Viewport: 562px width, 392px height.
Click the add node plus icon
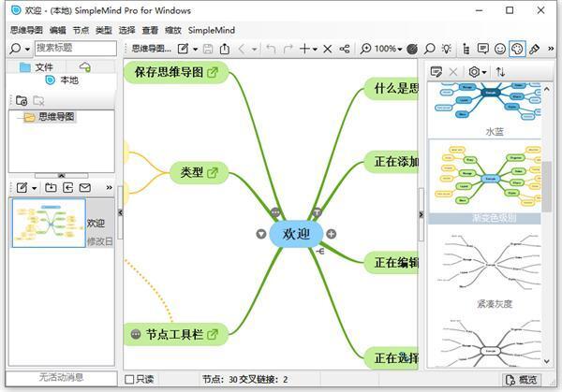(304, 49)
